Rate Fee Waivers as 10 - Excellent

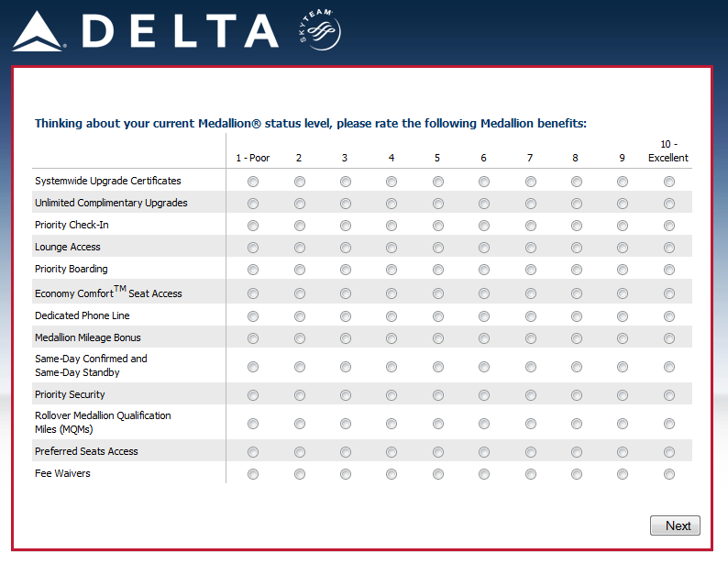(668, 474)
